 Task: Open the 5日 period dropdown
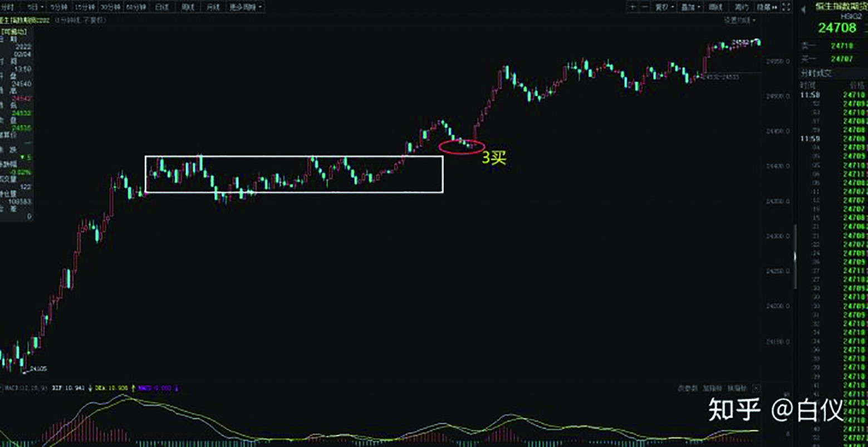tap(35, 7)
